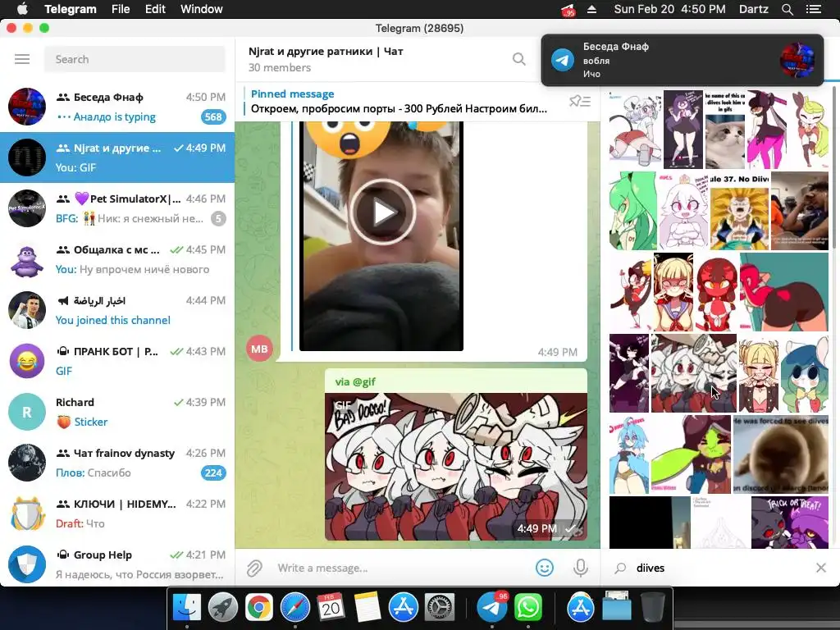
Task: Select the Trick or Treat GIF thumbnail
Action: [790, 523]
